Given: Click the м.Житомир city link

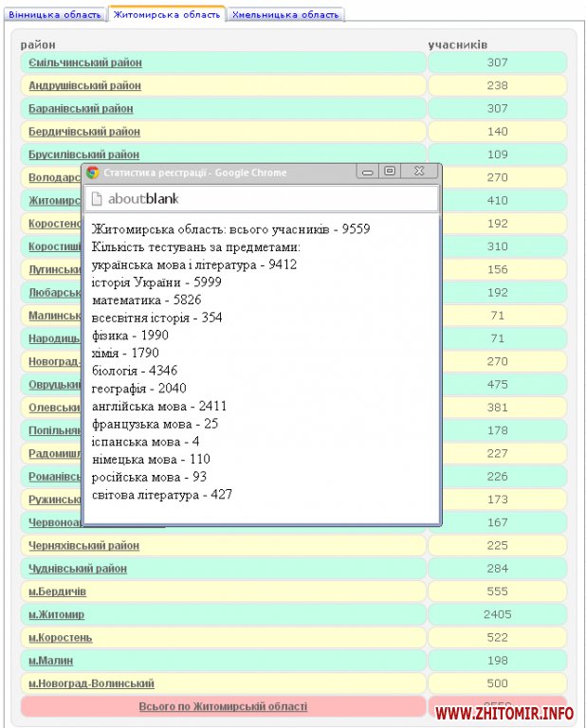Looking at the screenshot, I should [x=57, y=614].
